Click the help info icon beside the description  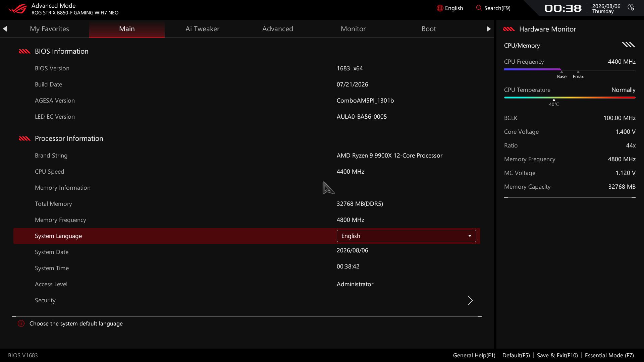pyautogui.click(x=21, y=323)
